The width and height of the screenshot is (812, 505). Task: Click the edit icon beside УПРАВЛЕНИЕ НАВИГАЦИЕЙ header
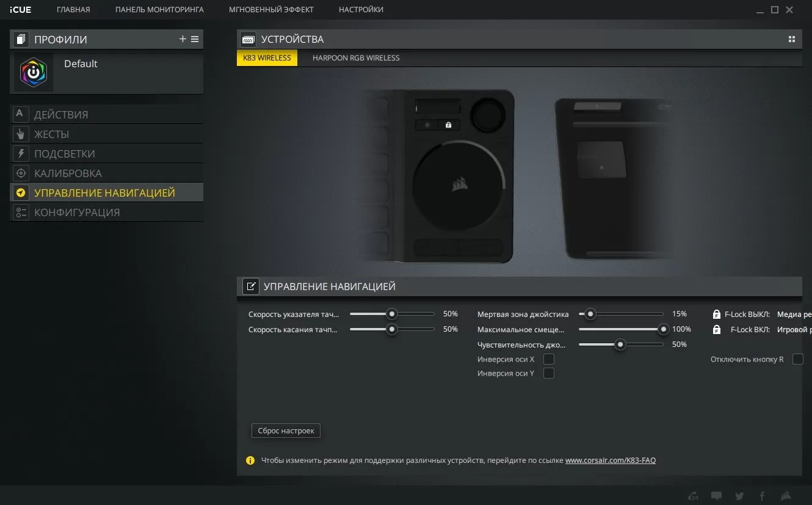pos(251,286)
